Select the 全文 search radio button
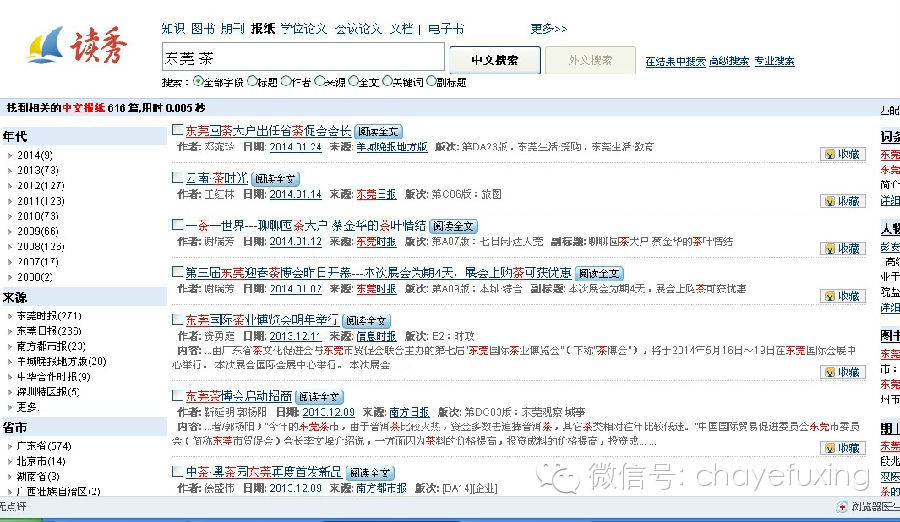 (354, 82)
